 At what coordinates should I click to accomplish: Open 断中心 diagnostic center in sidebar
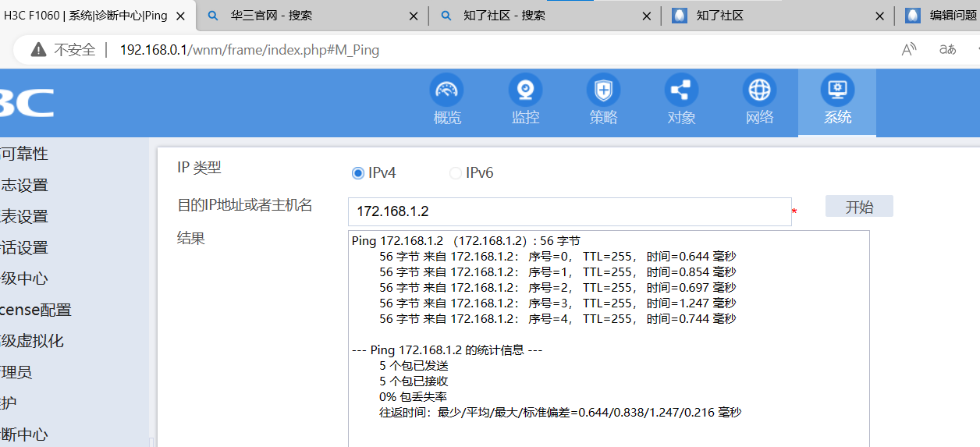click(x=24, y=435)
